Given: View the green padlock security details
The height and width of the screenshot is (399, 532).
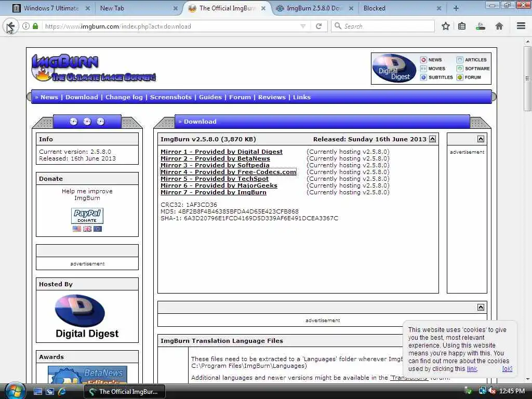Looking at the screenshot, I should (35, 26).
